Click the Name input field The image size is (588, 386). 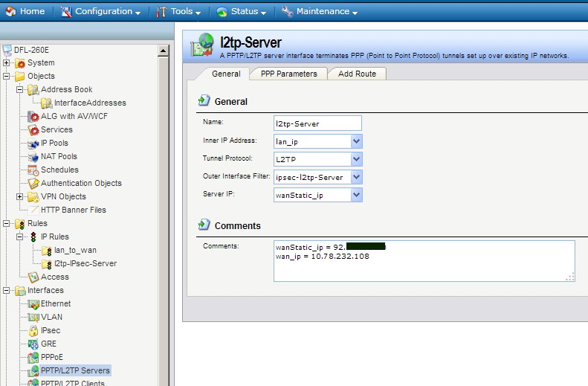point(317,123)
